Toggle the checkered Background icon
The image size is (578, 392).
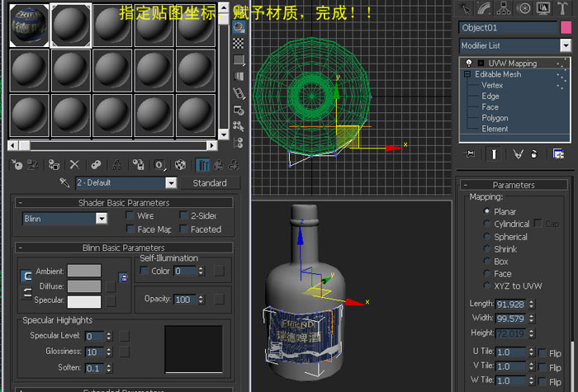(239, 44)
